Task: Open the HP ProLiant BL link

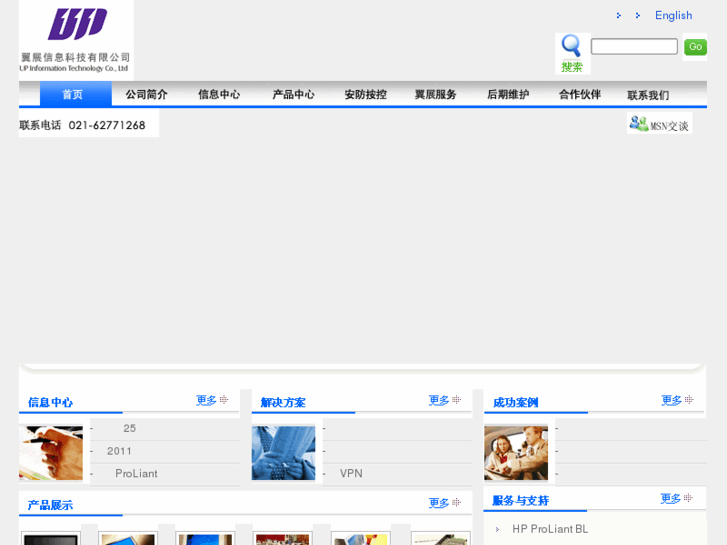Action: coord(550,529)
